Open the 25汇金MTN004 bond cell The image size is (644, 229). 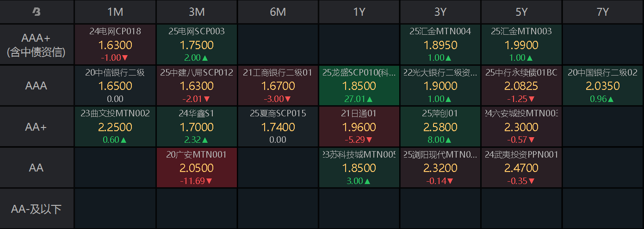click(x=440, y=45)
